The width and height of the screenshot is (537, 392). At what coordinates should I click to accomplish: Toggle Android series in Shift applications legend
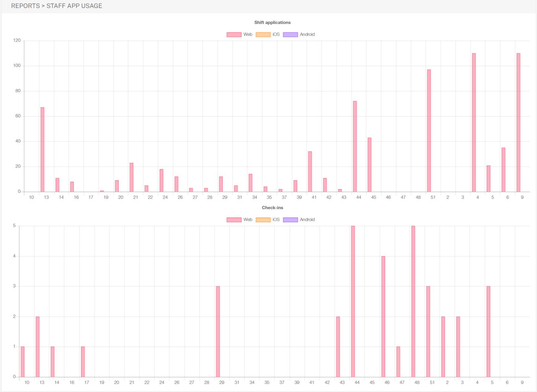(299, 35)
